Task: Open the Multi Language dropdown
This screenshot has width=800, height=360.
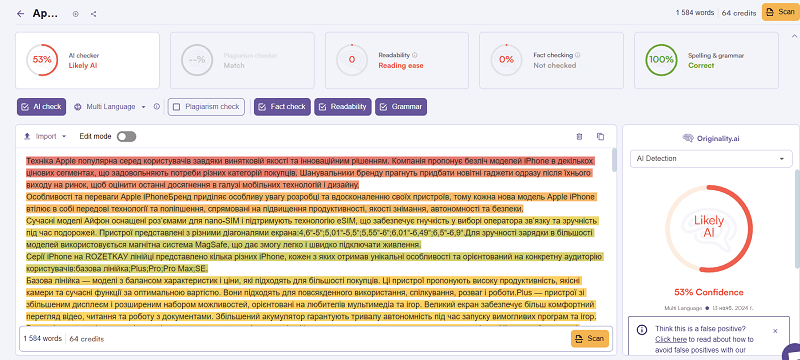Action: (110, 107)
